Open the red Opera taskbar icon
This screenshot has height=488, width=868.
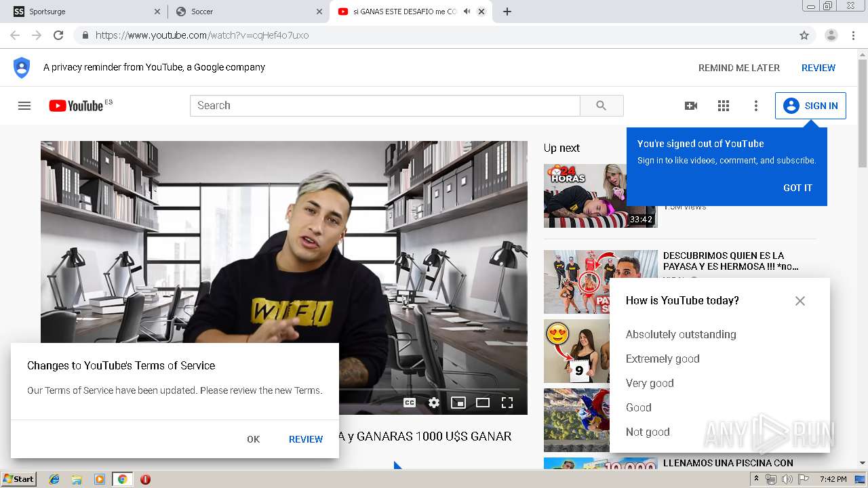tap(145, 479)
